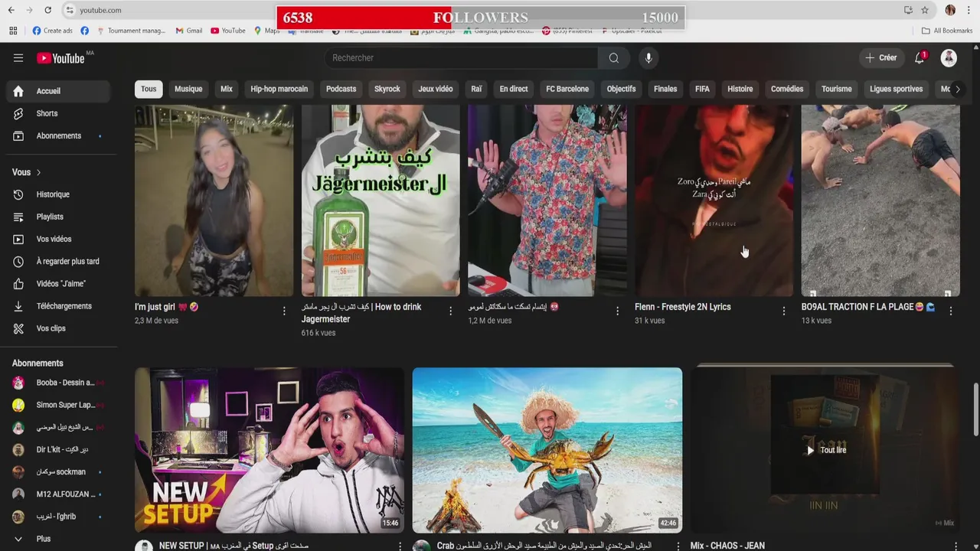Image resolution: width=980 pixels, height=551 pixels.
Task: Open the notifications bell
Action: 920,58
